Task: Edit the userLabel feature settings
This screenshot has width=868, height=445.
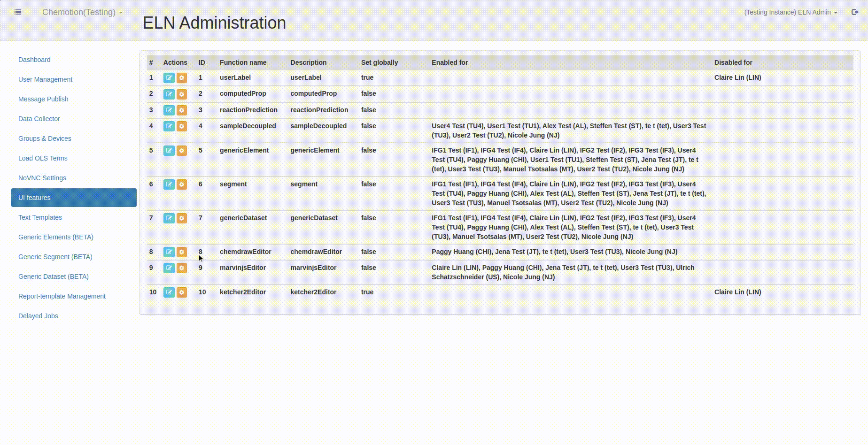Action: tap(169, 77)
